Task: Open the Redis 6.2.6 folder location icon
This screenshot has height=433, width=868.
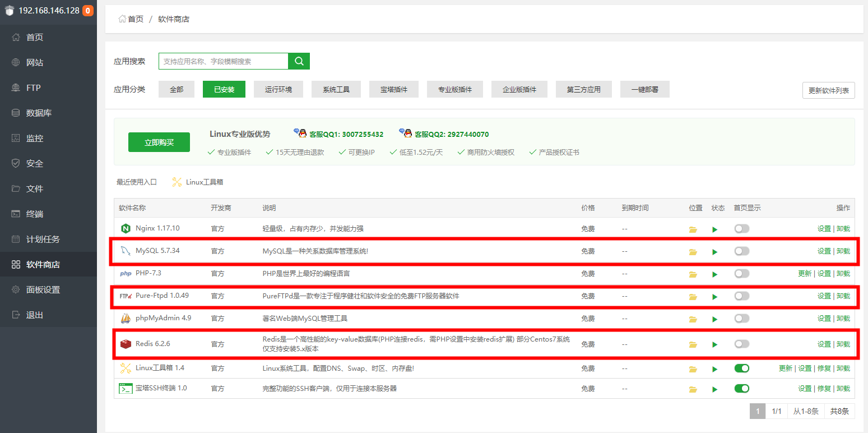Action: pyautogui.click(x=693, y=344)
